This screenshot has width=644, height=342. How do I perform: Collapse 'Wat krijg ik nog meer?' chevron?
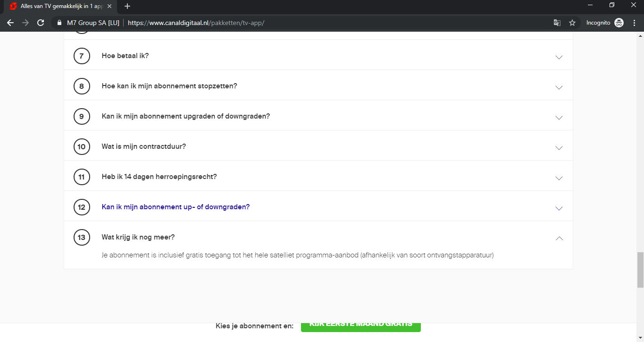(559, 239)
